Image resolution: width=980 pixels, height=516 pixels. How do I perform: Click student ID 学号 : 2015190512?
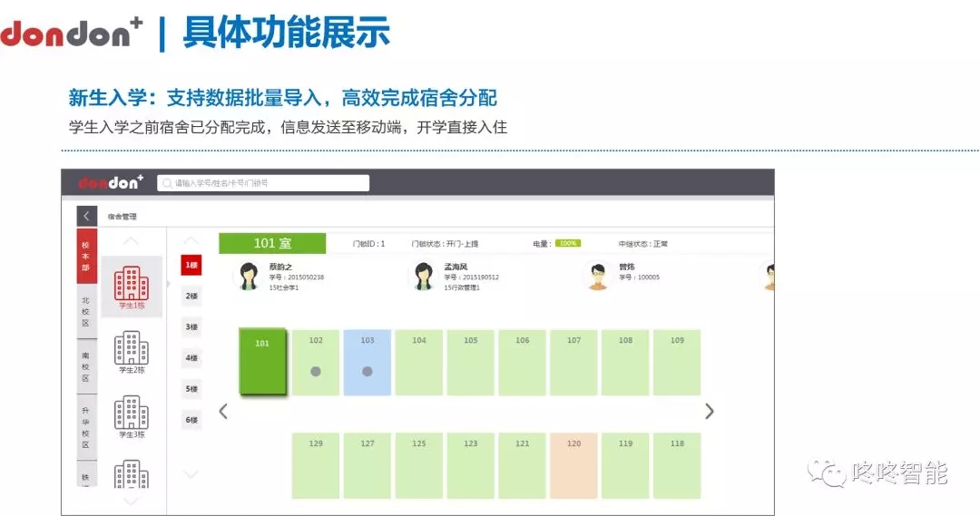[x=471, y=277]
